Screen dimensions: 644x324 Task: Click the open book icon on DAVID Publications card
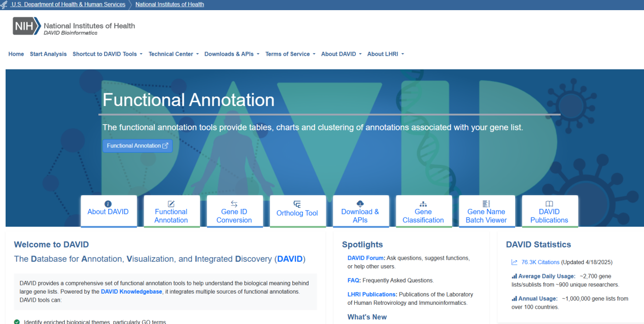[x=549, y=204]
